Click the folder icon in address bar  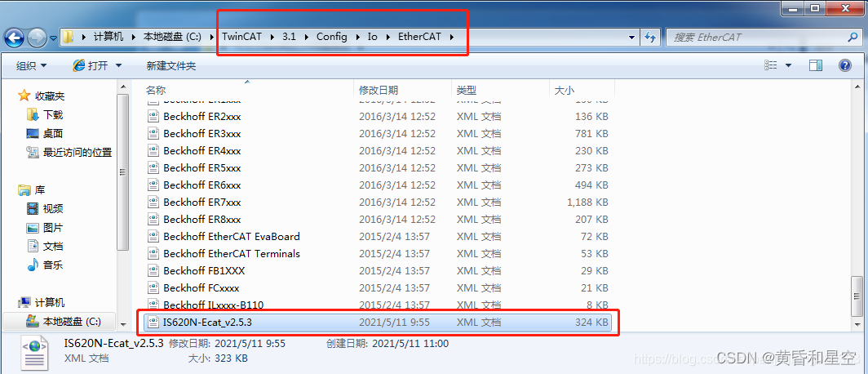(68, 37)
